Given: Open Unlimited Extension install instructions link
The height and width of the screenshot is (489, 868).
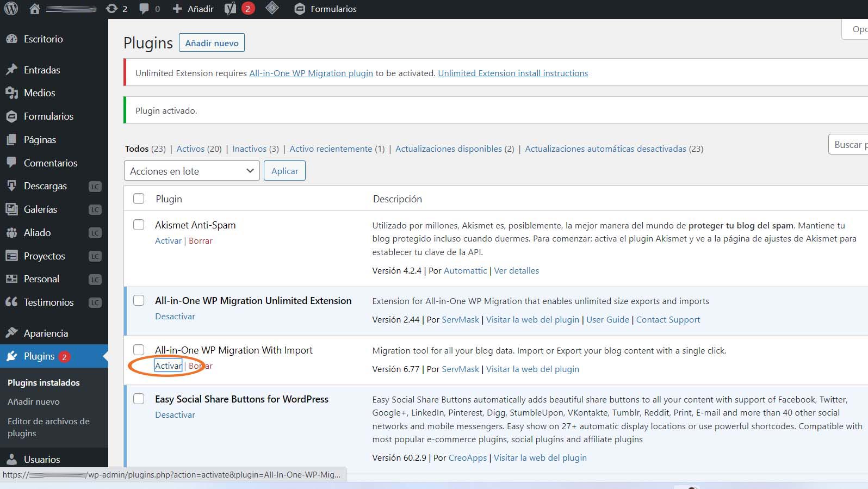Looking at the screenshot, I should tap(513, 73).
